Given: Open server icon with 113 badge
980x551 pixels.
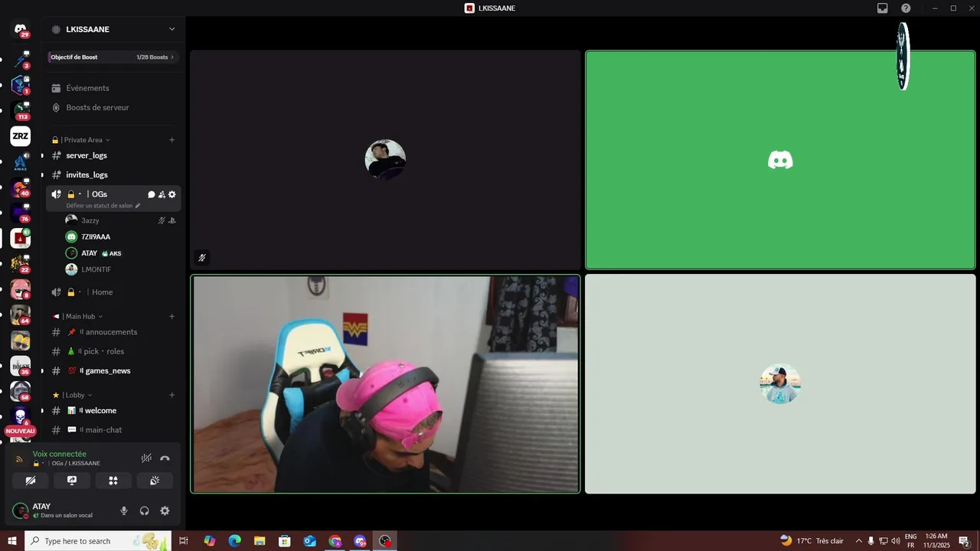Looking at the screenshot, I should [21, 111].
